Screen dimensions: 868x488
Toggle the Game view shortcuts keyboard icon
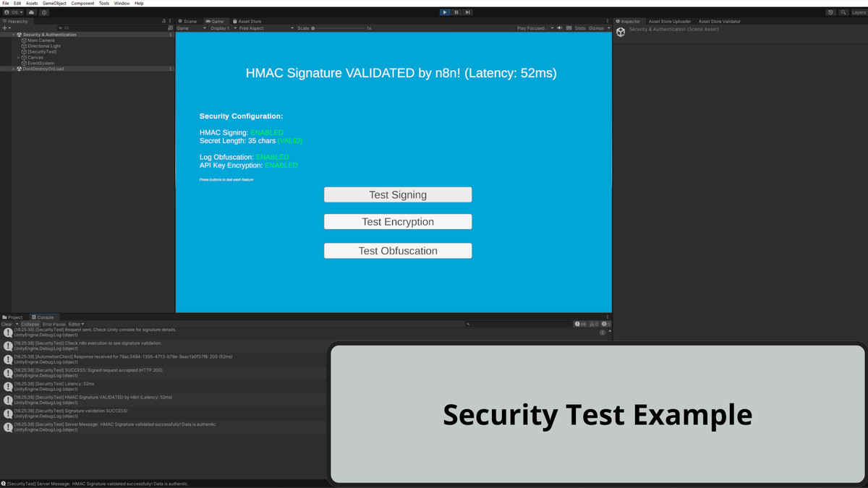569,28
